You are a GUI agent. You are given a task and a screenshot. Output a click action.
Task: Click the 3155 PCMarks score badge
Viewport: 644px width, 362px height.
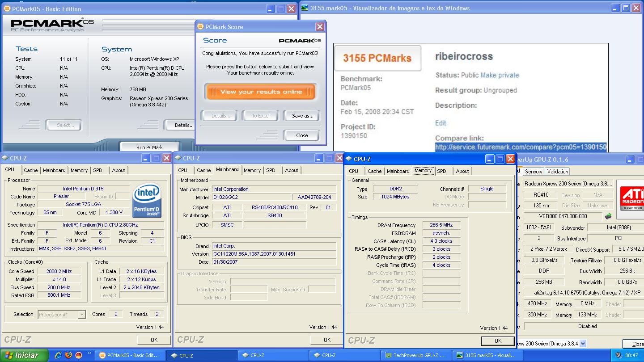(x=377, y=58)
